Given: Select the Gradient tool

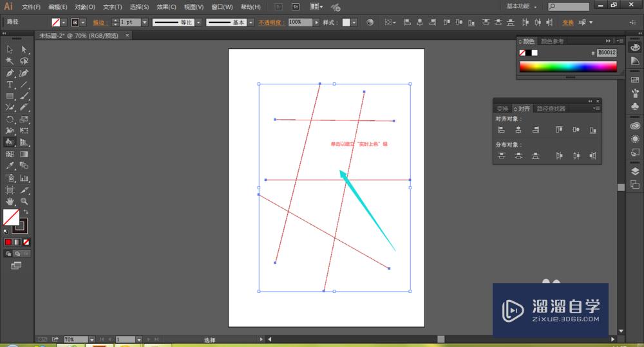Looking at the screenshot, I should pyautogui.click(x=24, y=155).
